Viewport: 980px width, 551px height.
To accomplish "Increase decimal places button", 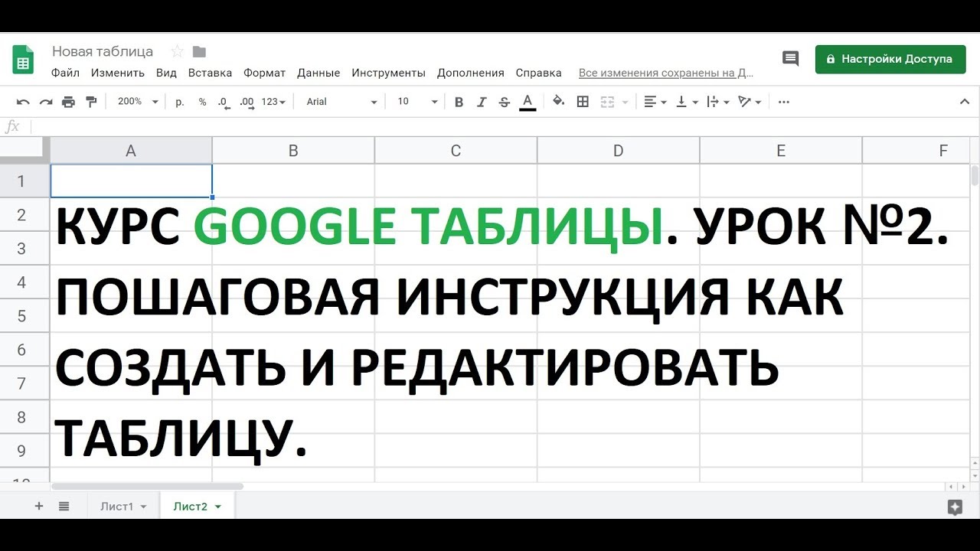I will tap(247, 102).
